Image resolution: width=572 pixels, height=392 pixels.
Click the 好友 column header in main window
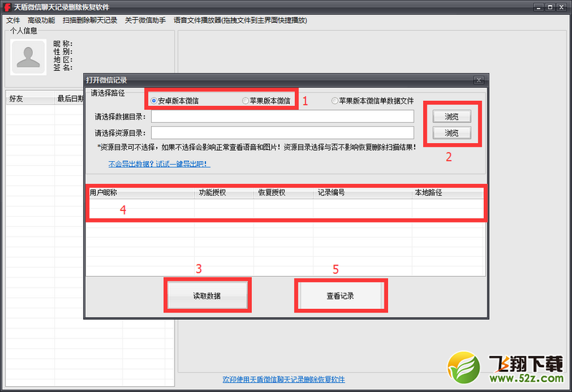coord(30,99)
